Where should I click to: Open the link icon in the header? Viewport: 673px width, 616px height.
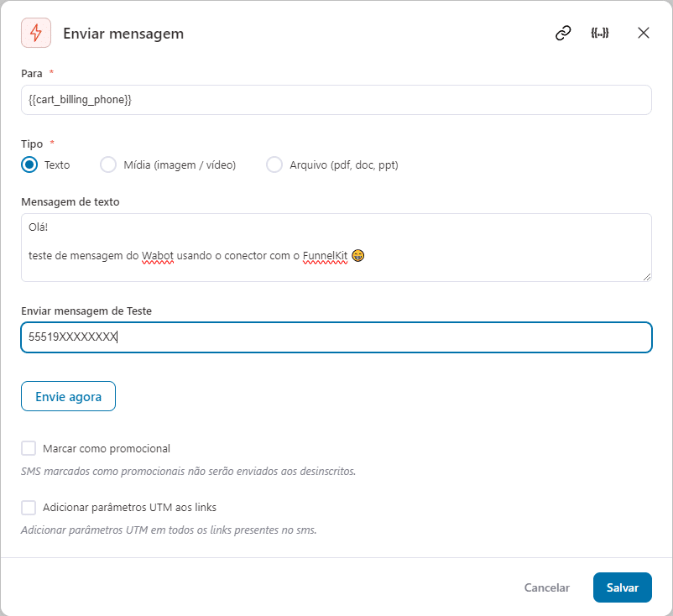click(x=563, y=33)
